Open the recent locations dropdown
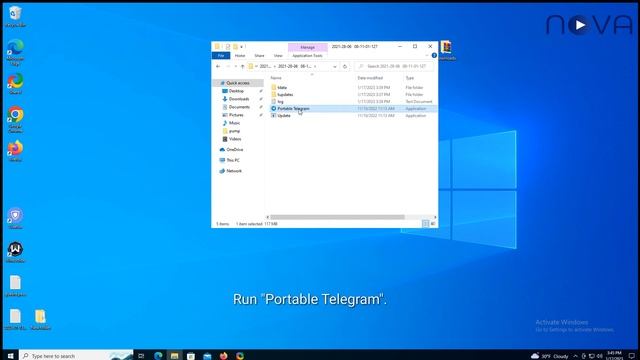The height and width of the screenshot is (360, 640). click(x=236, y=66)
